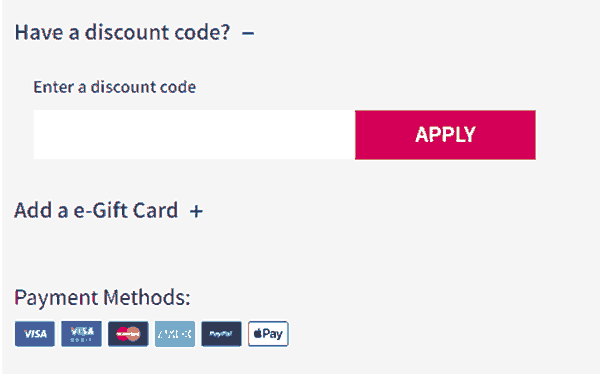Collapse discount section via minus icon
The image size is (600, 374).
(248, 33)
